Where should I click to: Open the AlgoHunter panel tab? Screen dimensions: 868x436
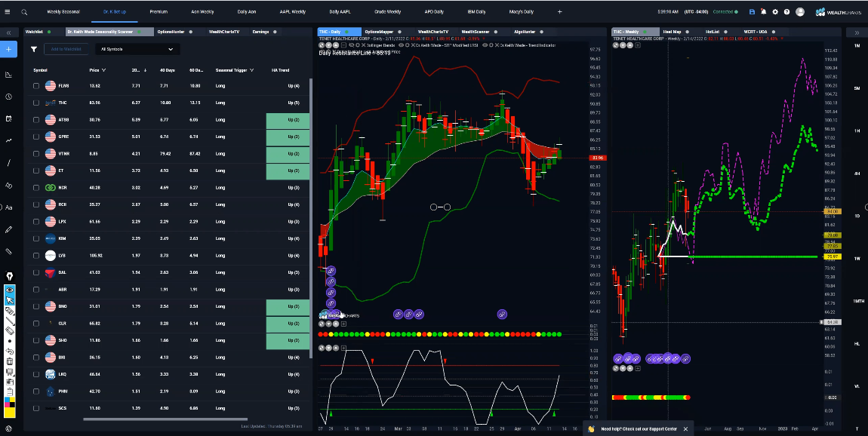[525, 32]
